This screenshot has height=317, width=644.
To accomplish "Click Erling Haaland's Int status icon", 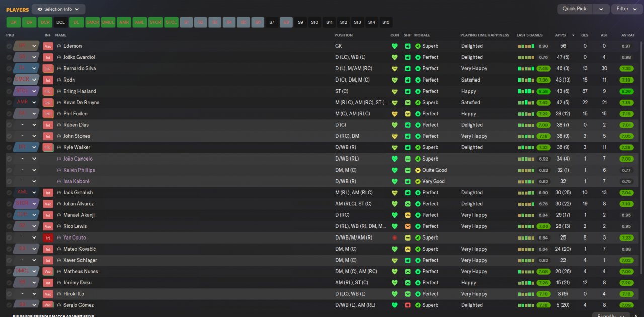I will coord(48,91).
